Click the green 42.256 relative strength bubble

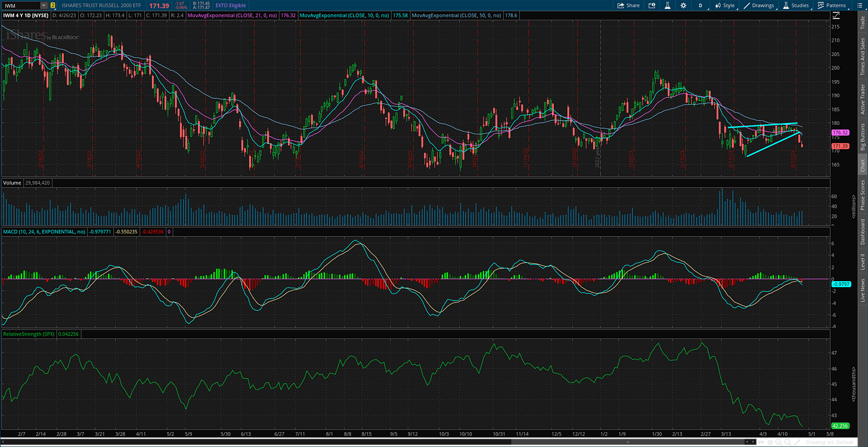pos(839,426)
